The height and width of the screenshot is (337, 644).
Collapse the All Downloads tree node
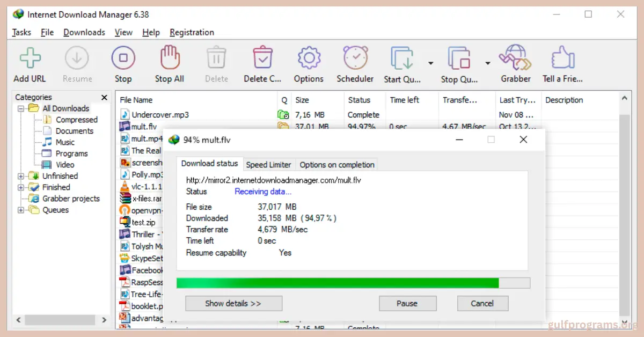point(21,108)
